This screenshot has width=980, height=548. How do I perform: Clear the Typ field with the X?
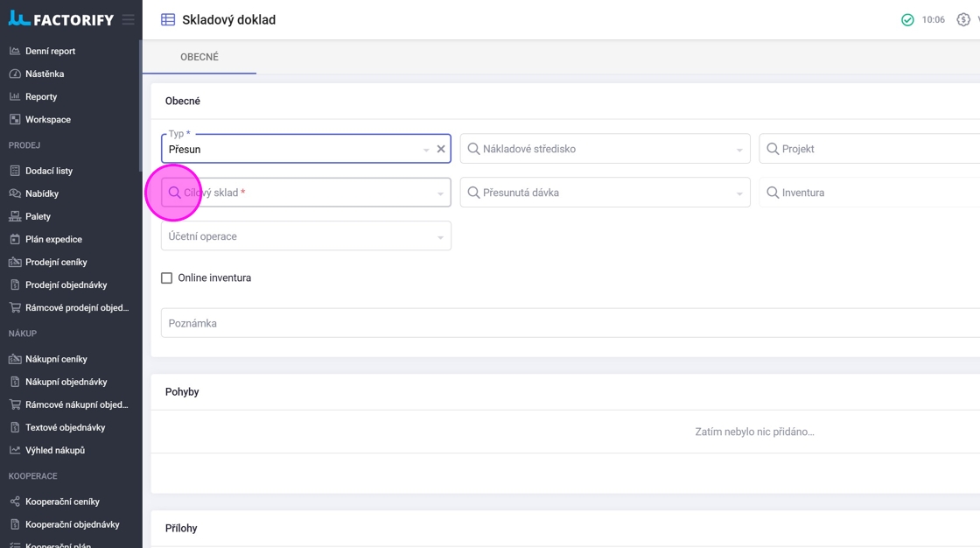(441, 149)
